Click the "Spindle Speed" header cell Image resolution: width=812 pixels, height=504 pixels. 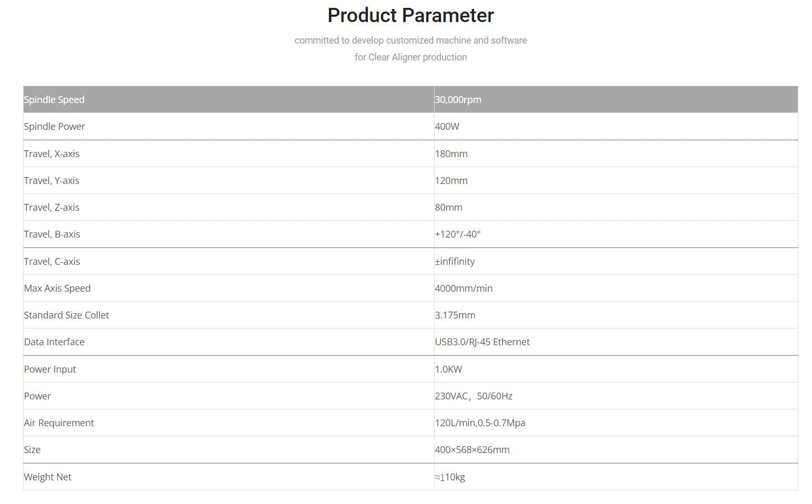click(x=54, y=100)
